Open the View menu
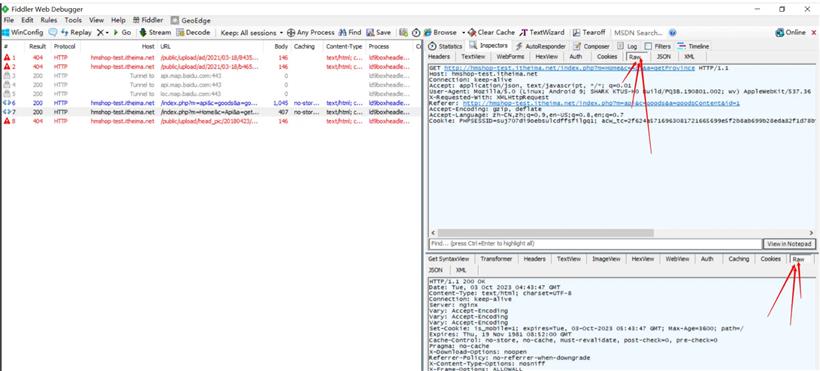Screen dimensions: 820x371 pos(96,20)
